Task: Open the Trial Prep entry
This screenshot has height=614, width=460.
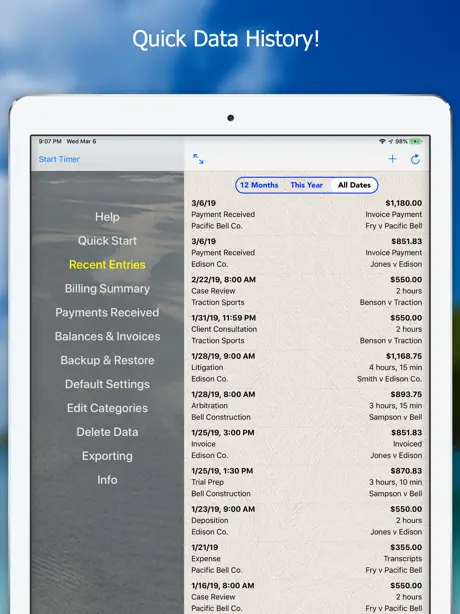Action: [307, 482]
